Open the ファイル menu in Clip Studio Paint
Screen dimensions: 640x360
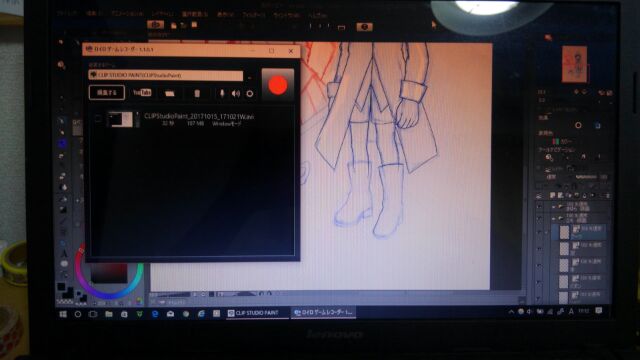point(67,14)
